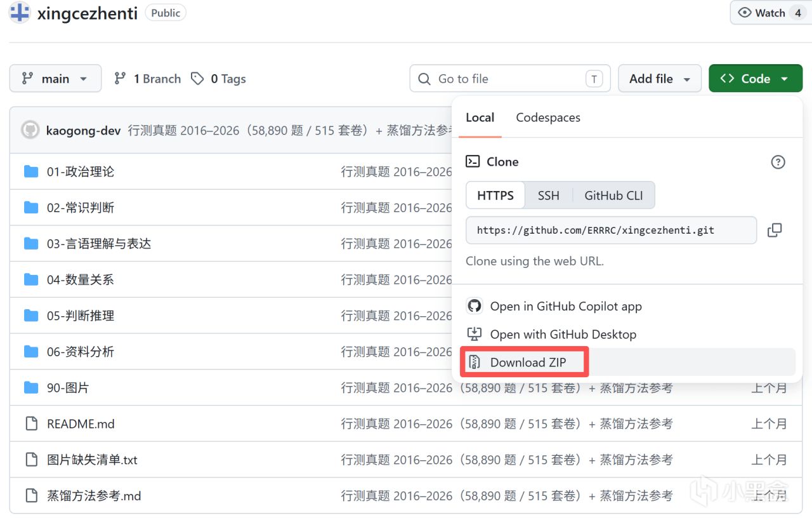Toggle the green Code dropdown button

point(756,79)
